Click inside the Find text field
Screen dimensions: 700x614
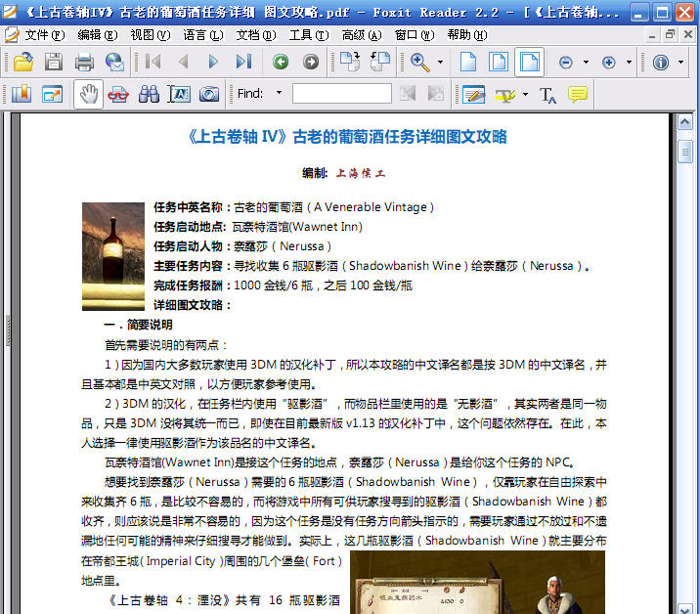(x=342, y=93)
